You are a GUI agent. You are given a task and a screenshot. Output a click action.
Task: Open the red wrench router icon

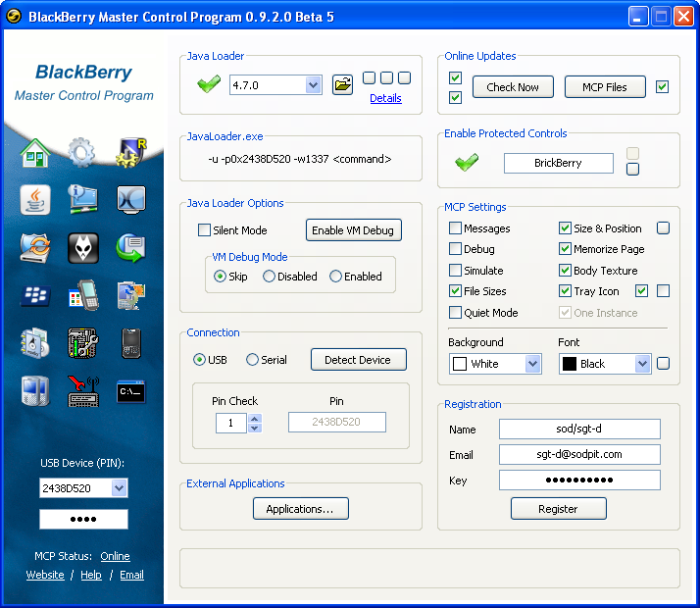pos(83,391)
